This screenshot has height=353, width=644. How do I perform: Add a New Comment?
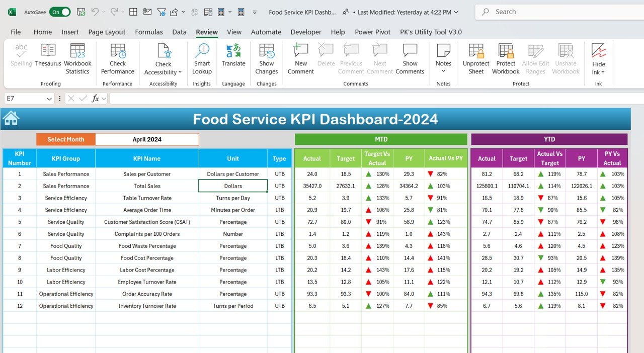(301, 59)
